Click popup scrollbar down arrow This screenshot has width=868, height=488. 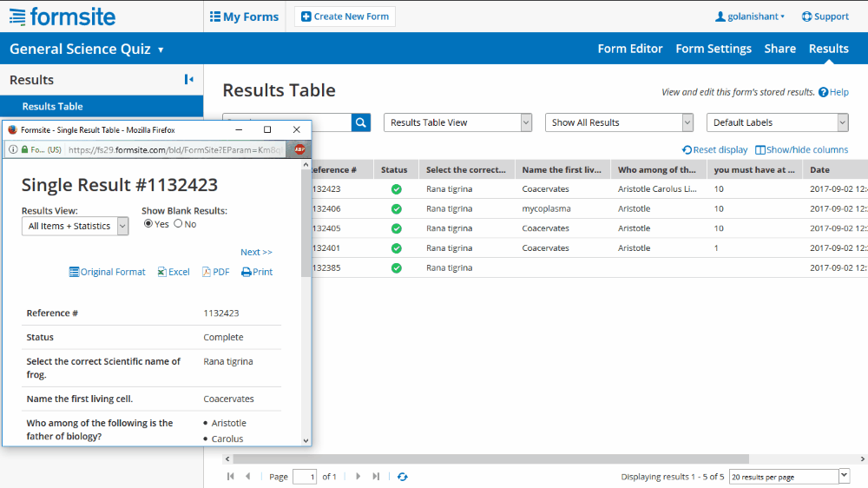pos(306,441)
